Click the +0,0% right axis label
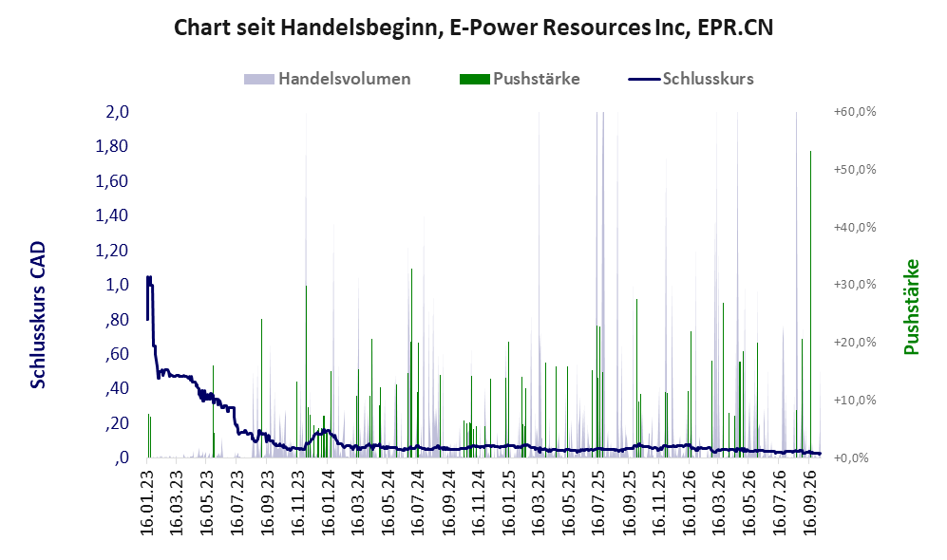This screenshot has height=560, width=947. point(852,457)
